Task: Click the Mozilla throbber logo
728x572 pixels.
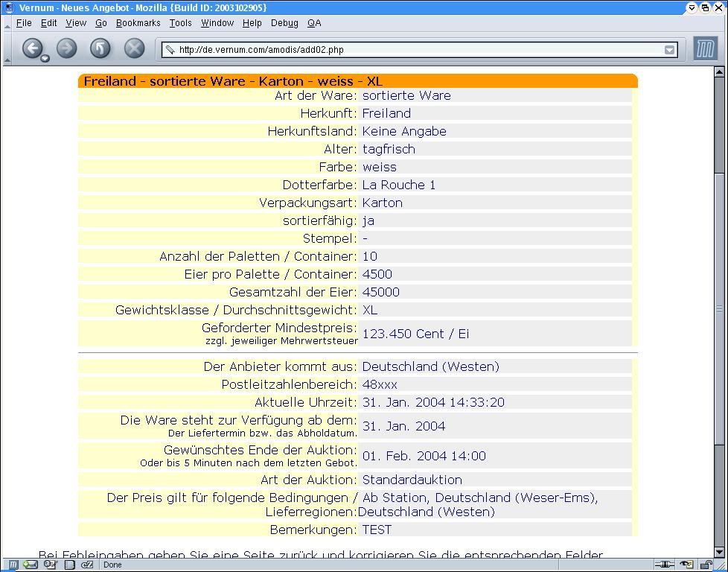Action: click(x=705, y=49)
